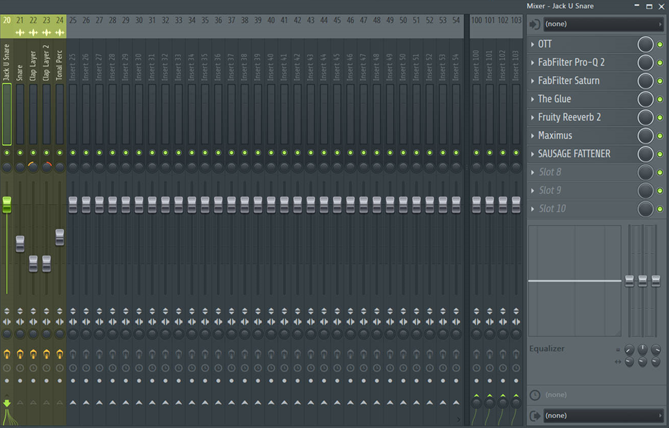Click the empty Slot 9 label
The image size is (669, 428).
(x=550, y=191)
